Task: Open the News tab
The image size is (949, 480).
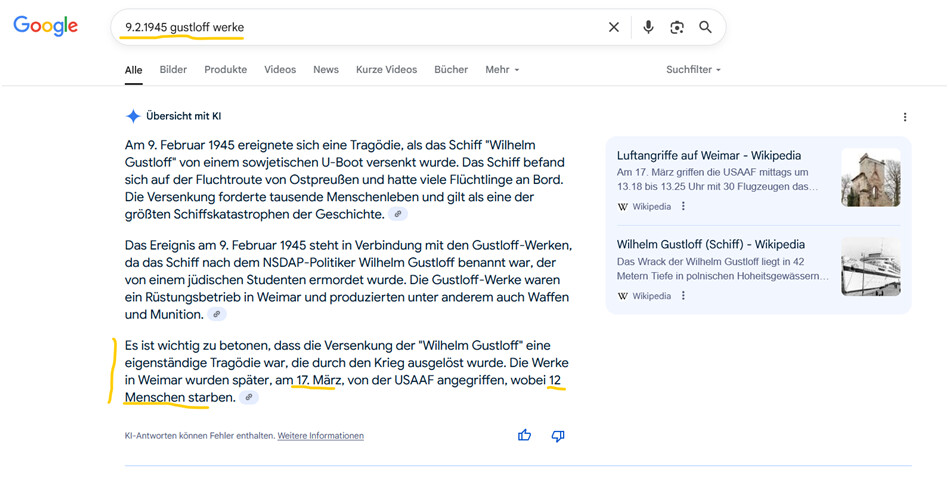Action: pyautogui.click(x=326, y=70)
